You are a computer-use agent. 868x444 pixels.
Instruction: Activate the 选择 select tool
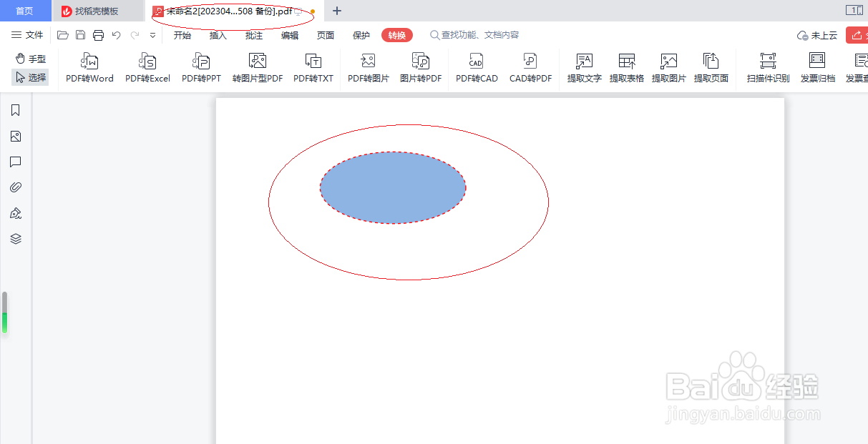point(30,77)
